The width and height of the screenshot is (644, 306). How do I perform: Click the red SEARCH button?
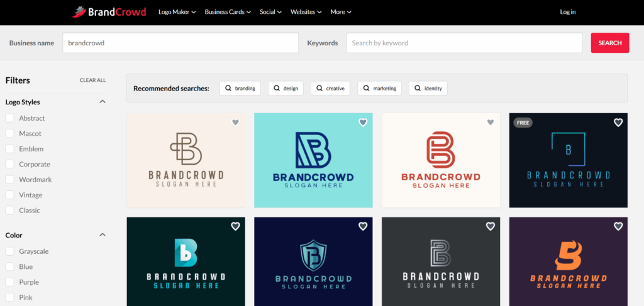click(x=610, y=43)
